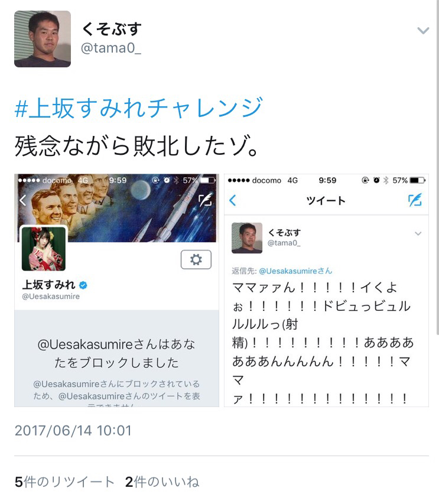Open the right attached tweet screenshot
This screenshot has height=504, width=439.
[x=326, y=290]
